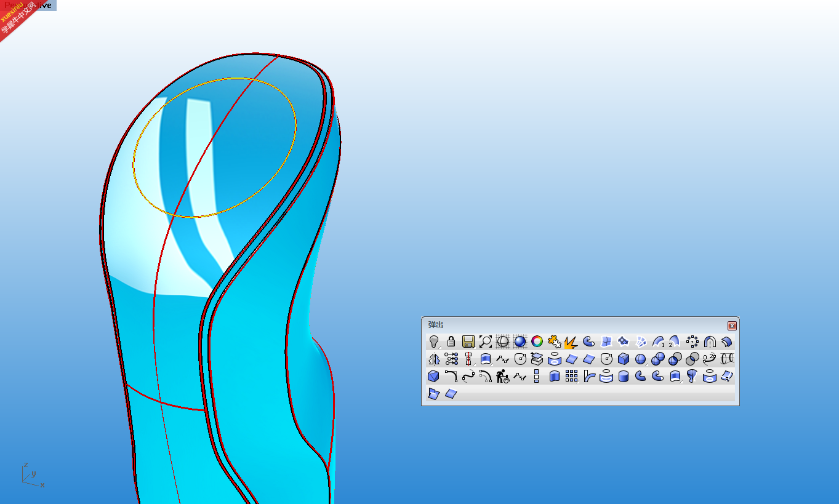Viewport: 839px width, 504px height.
Task: Click the folded patch surface icon
Action: tap(434, 393)
